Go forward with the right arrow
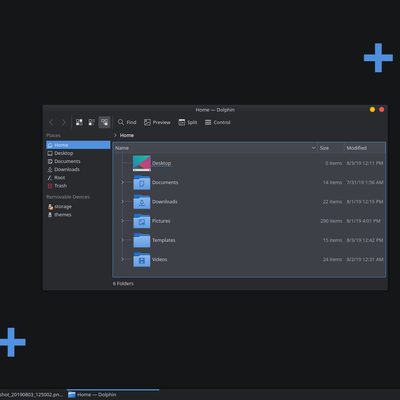400x400 pixels. point(63,122)
